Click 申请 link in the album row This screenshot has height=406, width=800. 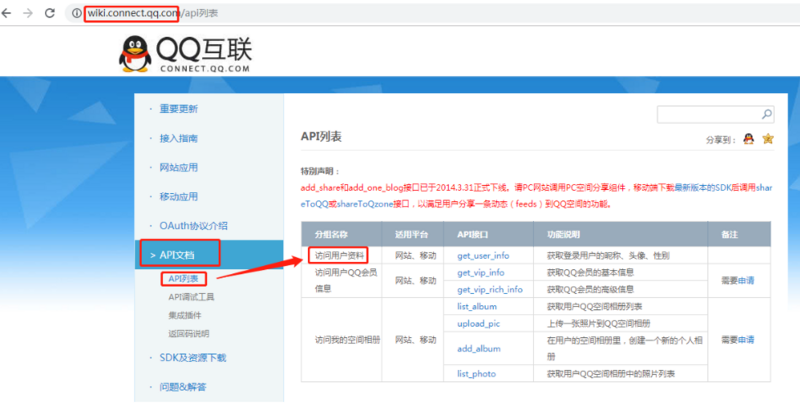pos(746,340)
